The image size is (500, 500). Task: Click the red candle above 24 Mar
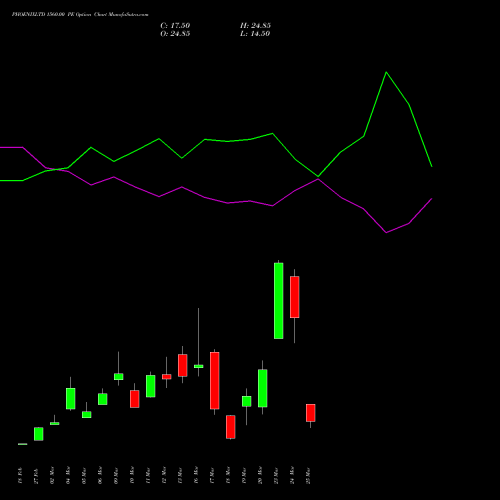click(x=295, y=297)
